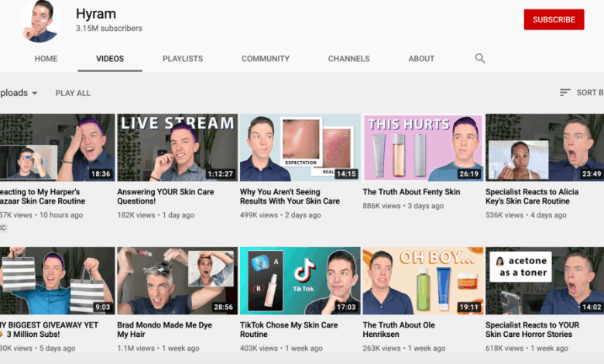604x364 pixels.
Task: Click the channel search magnifier icon
Action: [480, 59]
